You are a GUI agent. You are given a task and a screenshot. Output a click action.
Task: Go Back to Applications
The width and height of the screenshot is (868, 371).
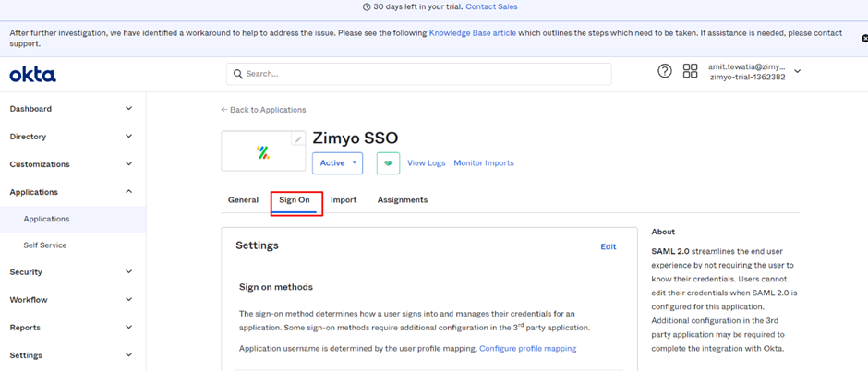click(263, 110)
